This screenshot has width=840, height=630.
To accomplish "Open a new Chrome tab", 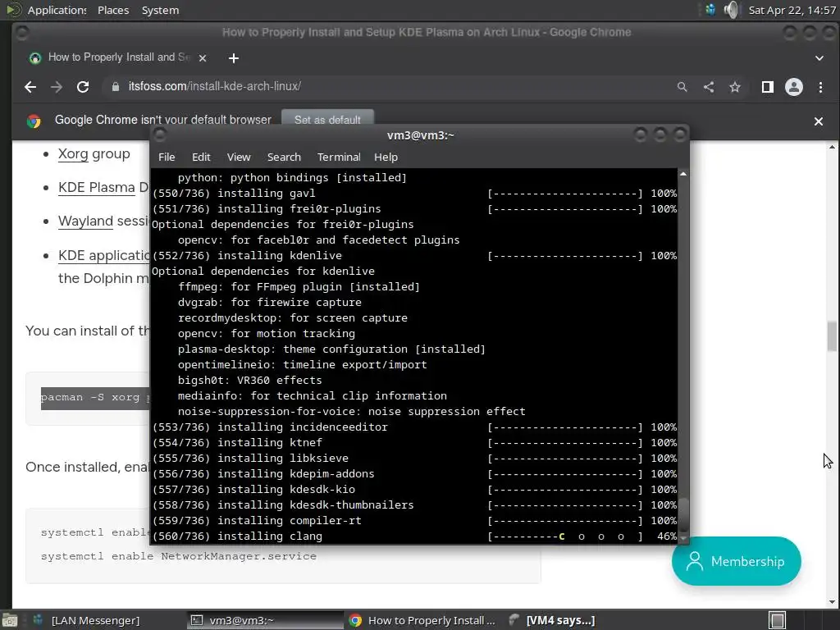I will coord(234,58).
